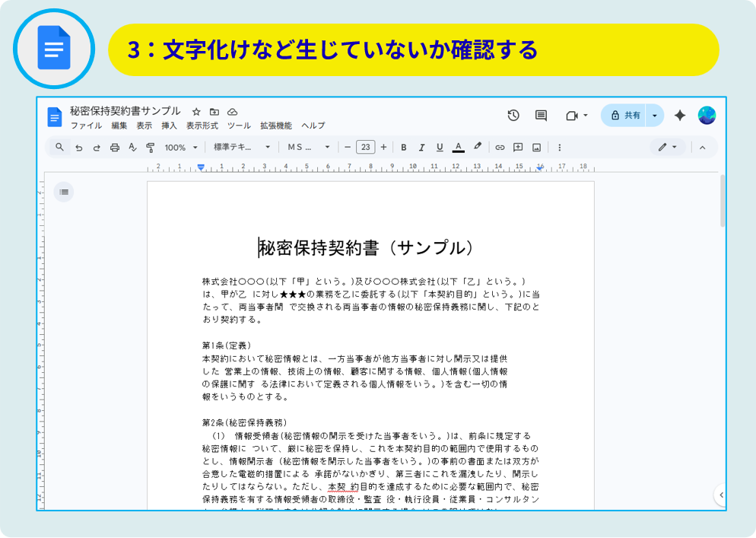This screenshot has height=538, width=756.
Task: Star the document 秘密保持契約書サンプル
Action: [x=196, y=112]
